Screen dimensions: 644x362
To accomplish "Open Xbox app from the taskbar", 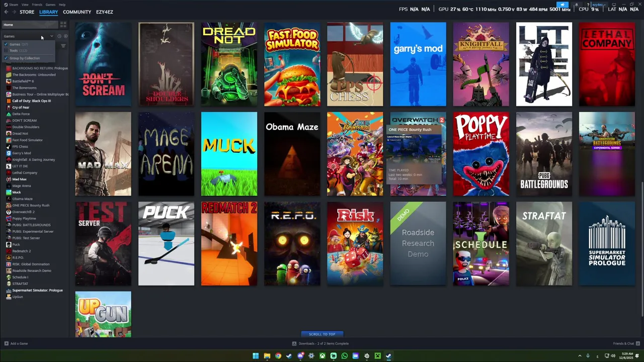I will coord(322,356).
